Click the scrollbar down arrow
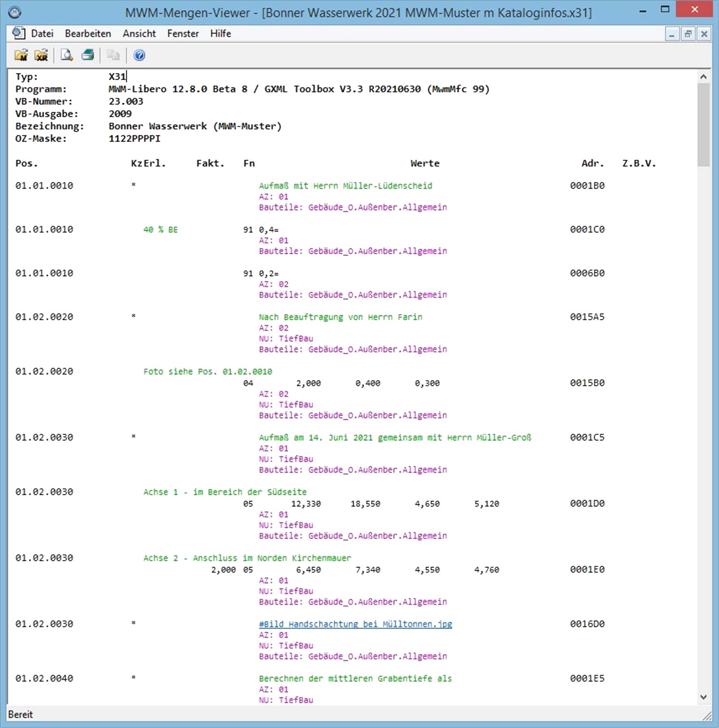Image resolution: width=719 pixels, height=728 pixels. 704,697
